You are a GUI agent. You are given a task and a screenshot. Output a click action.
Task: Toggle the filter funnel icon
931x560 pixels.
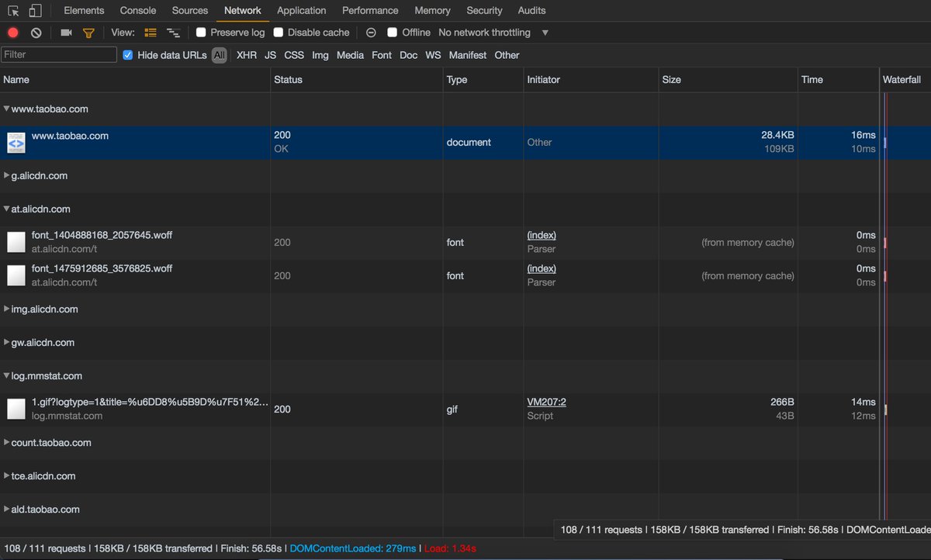coord(88,33)
